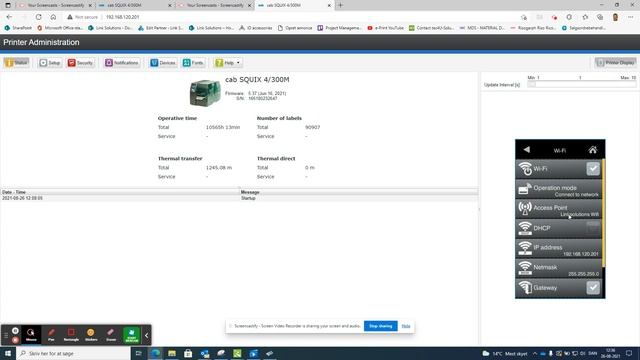Open Operation mode setting
640x360 pixels.
point(558,189)
